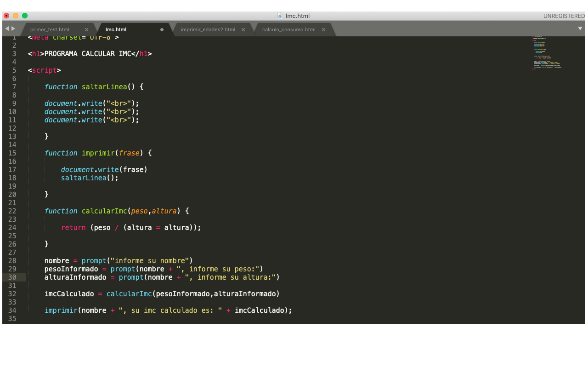588x368 pixels.
Task: Select the imprimir_edades2.html tab
Action: (208, 29)
